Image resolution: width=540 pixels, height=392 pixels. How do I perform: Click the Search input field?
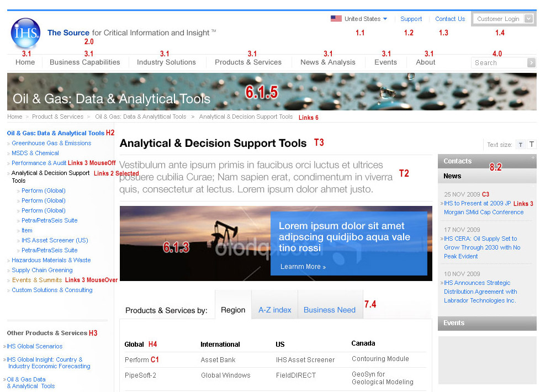(499, 63)
